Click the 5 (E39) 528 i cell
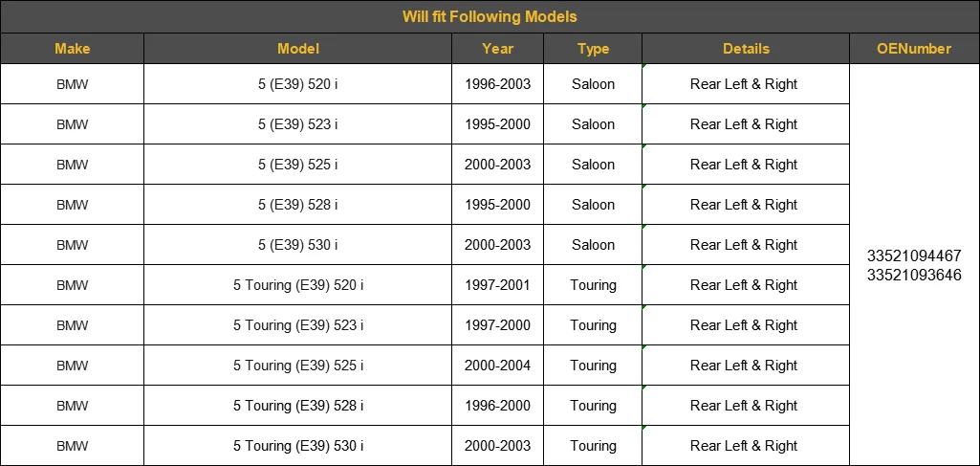The width and height of the screenshot is (980, 466). [298, 205]
